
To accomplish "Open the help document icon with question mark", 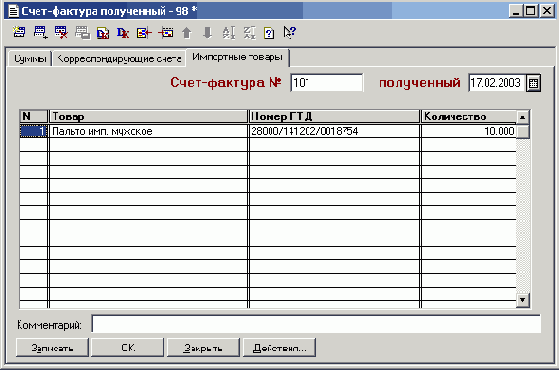I will pos(269,33).
